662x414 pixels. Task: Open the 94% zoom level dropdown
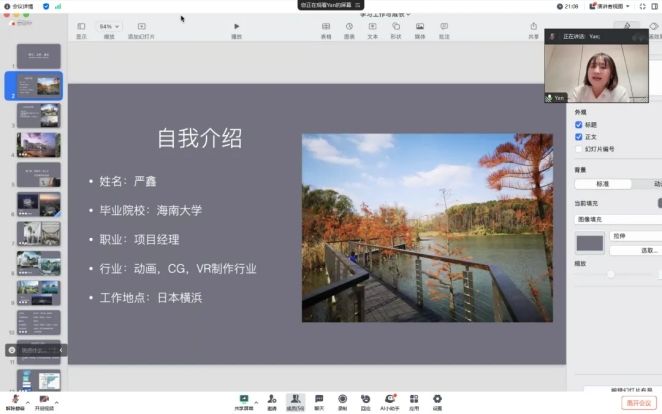109,26
